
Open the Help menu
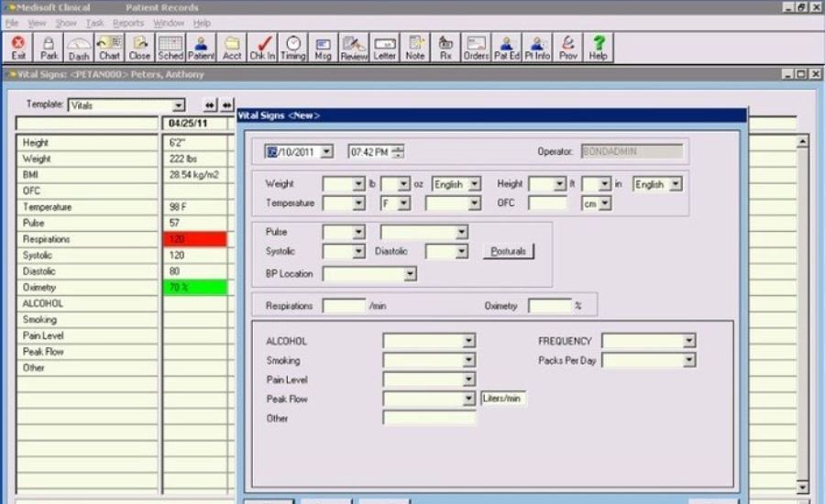coord(202,23)
